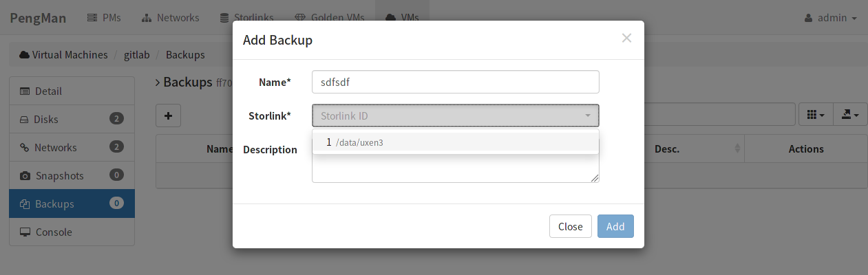Click the Add button

point(615,226)
